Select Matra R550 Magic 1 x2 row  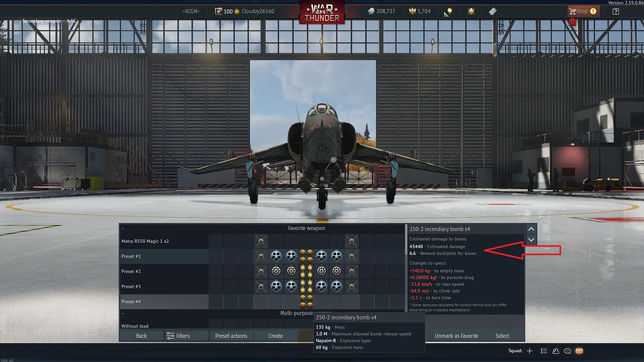[262, 241]
